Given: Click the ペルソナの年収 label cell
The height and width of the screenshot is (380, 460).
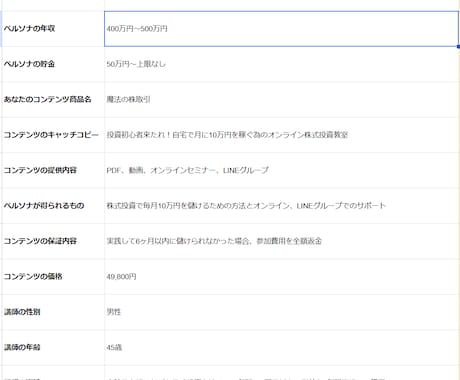Looking at the screenshot, I should coord(53,29).
